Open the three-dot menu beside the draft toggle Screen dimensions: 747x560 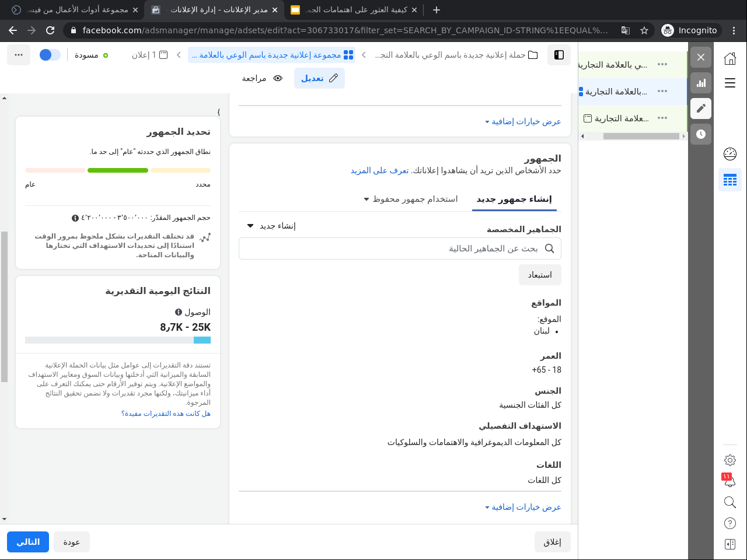19,55
